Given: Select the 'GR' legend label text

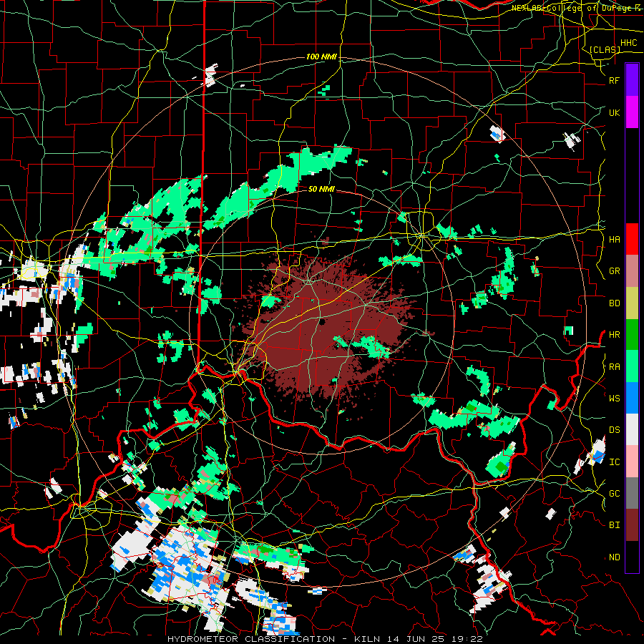Looking at the screenshot, I should (614, 271).
